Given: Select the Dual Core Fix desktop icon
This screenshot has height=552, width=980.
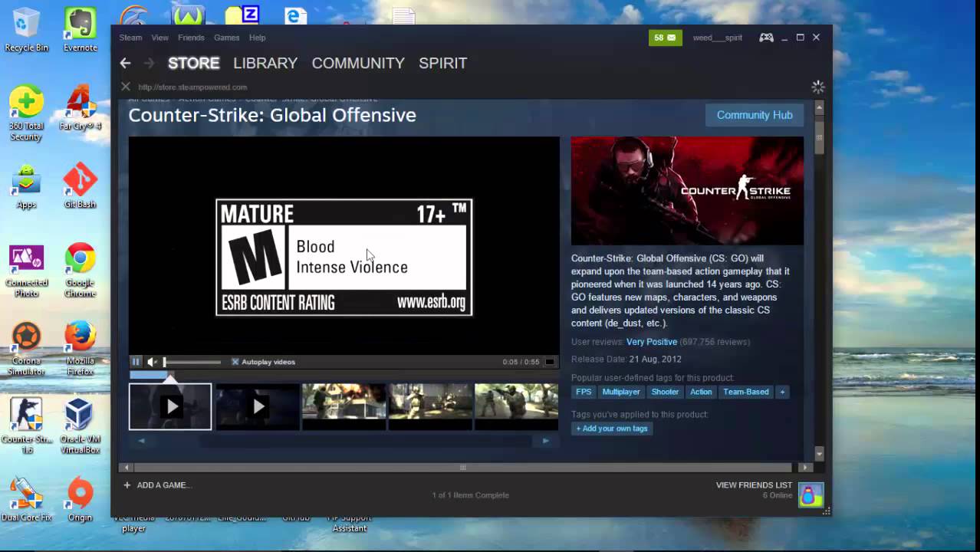Looking at the screenshot, I should [x=26, y=500].
